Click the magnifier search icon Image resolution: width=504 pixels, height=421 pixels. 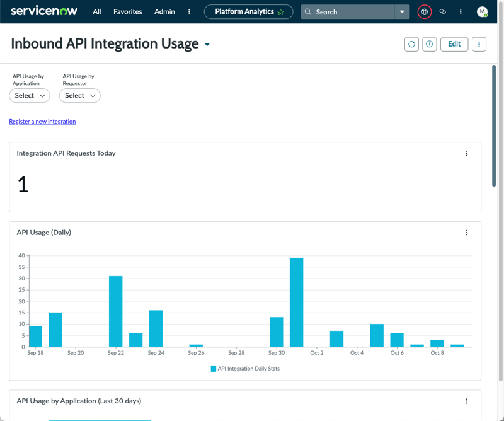(x=307, y=12)
